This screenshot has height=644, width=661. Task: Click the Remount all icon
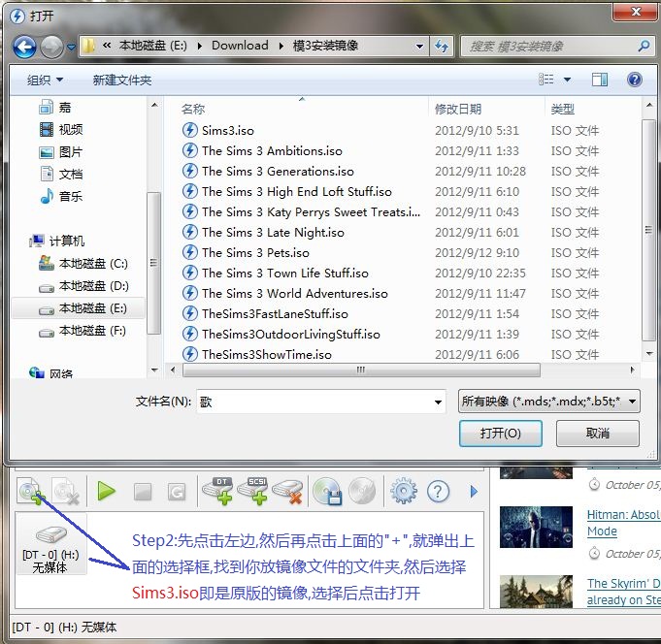pyautogui.click(x=177, y=492)
